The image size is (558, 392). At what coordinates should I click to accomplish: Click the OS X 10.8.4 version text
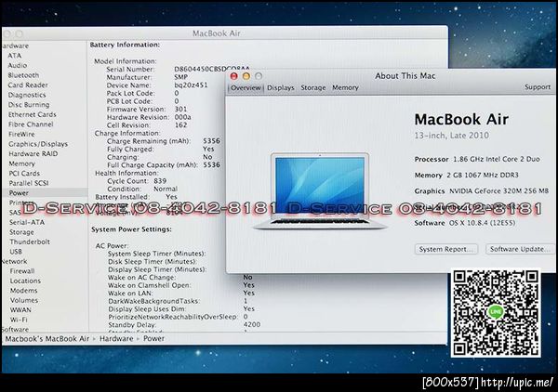point(482,223)
